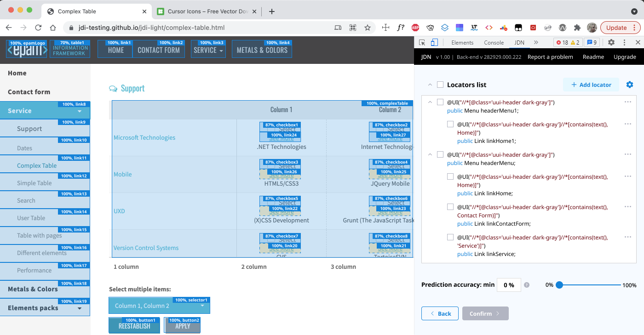Collapse the headerMenu1 locator group
This screenshot has width=644, height=335.
tap(430, 102)
